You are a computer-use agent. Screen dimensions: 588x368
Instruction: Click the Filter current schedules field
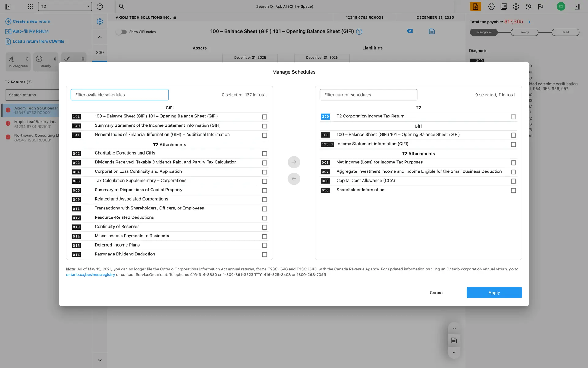(368, 95)
